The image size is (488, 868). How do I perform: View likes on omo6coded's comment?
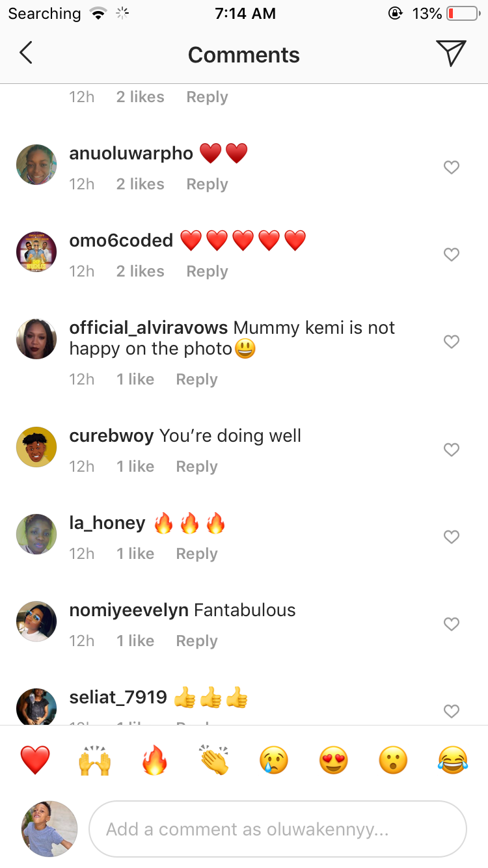tap(140, 271)
